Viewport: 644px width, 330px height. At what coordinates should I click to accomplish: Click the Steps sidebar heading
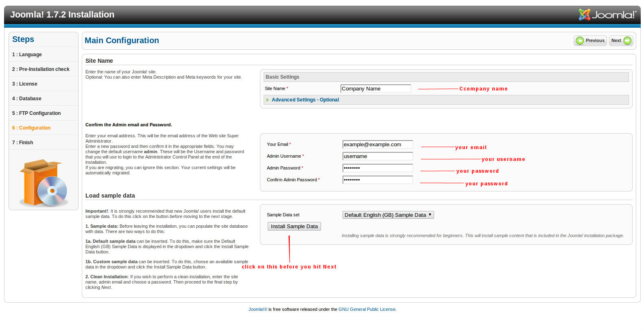[23, 39]
